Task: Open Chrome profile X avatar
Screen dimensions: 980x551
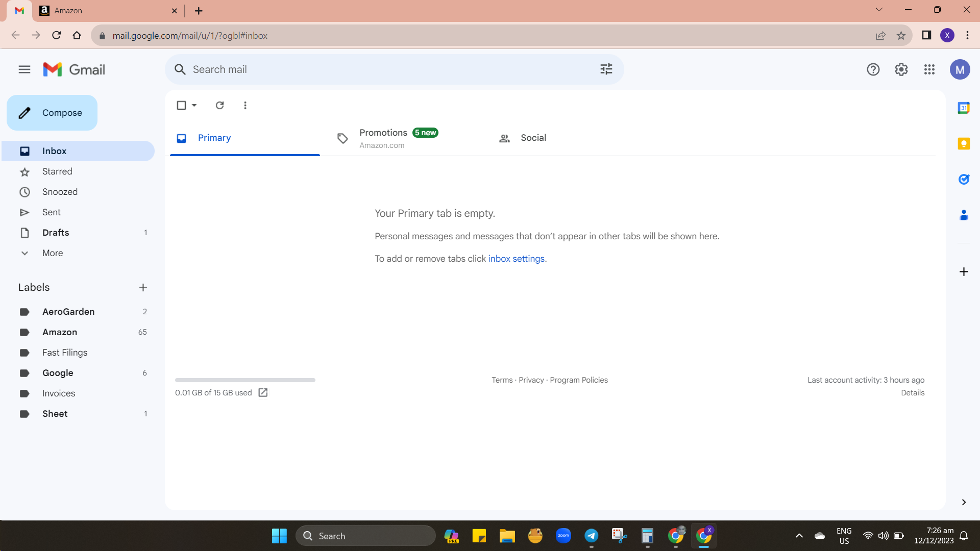Action: (x=947, y=35)
